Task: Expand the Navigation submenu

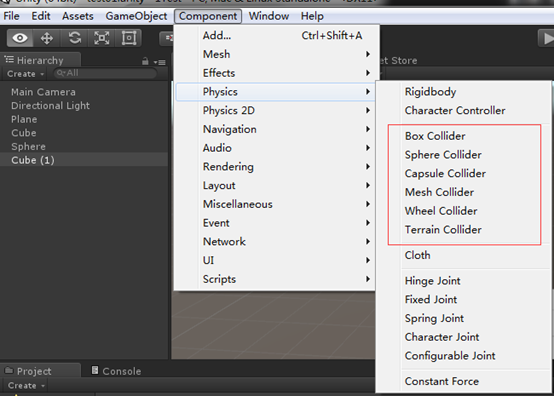Action: (x=275, y=129)
